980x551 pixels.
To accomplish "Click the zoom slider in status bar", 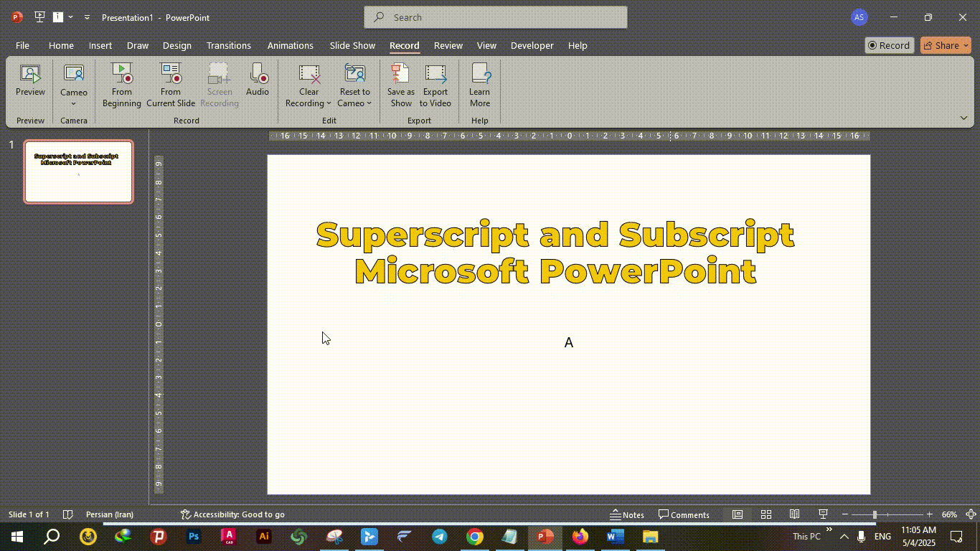I will click(875, 514).
